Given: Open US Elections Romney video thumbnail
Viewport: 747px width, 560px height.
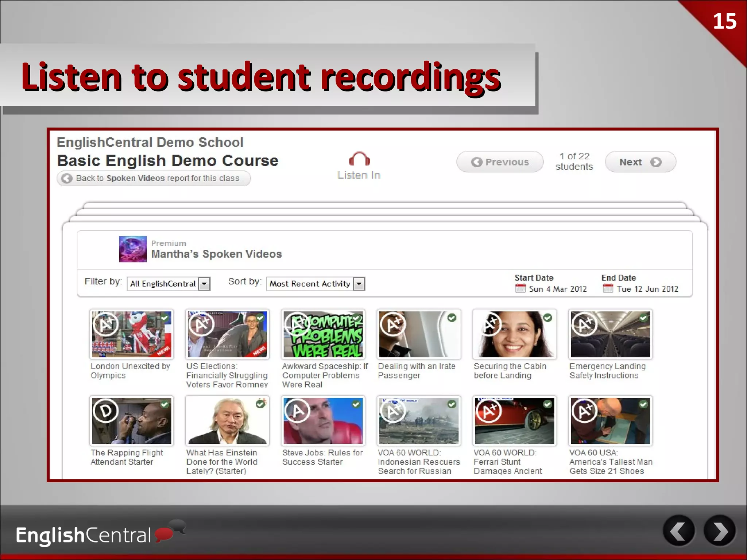Looking at the screenshot, I should tap(227, 334).
